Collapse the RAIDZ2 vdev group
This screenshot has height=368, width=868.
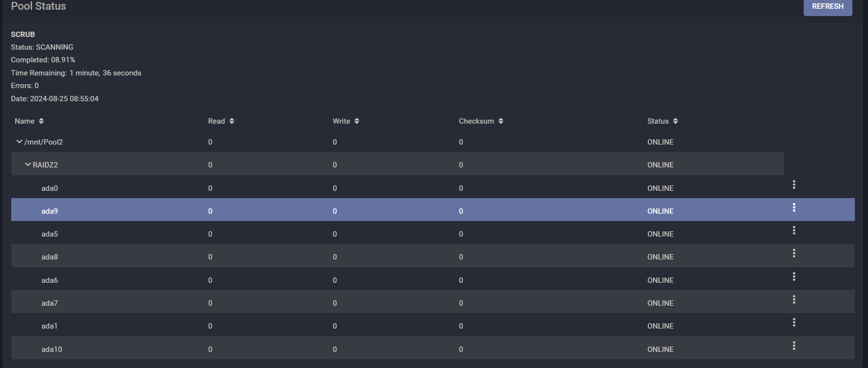point(28,165)
